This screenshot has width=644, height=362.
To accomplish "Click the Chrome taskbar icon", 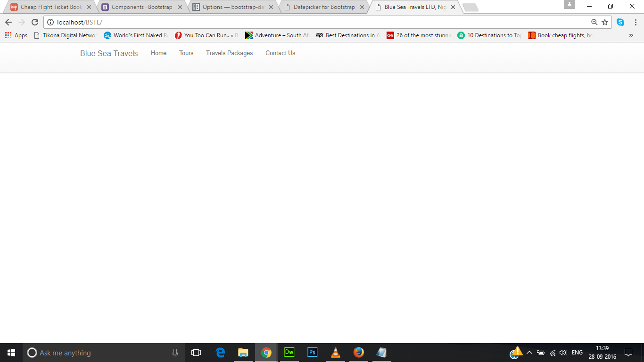I will coord(266,353).
